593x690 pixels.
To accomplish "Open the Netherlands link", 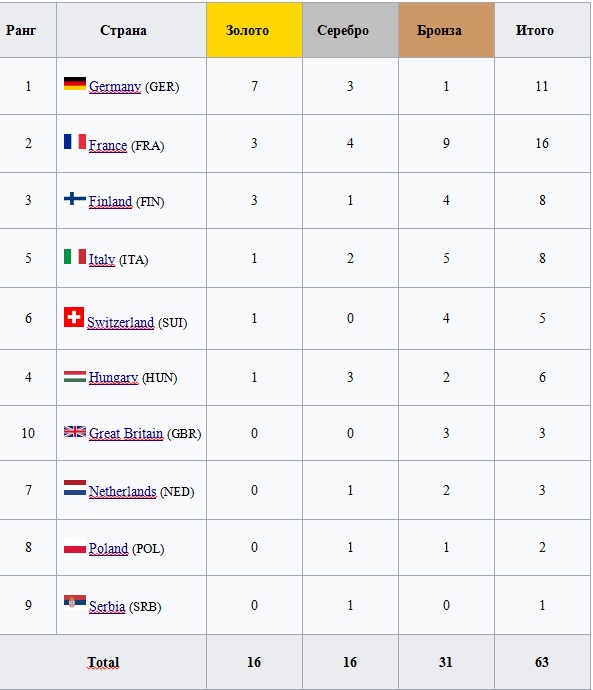I will [122, 491].
